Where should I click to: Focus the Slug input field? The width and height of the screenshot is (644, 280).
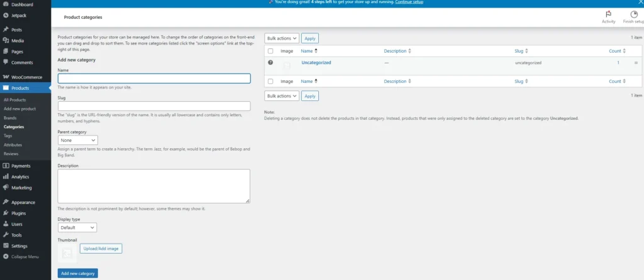[x=154, y=106]
